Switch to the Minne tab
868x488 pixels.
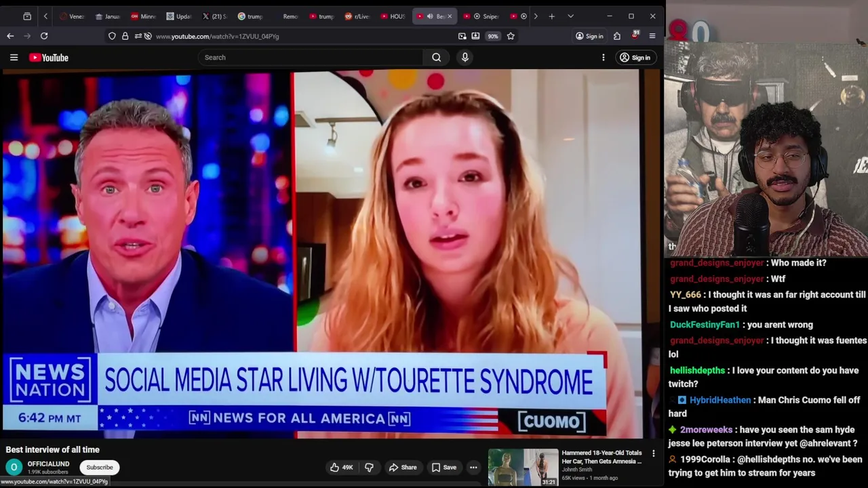point(143,16)
